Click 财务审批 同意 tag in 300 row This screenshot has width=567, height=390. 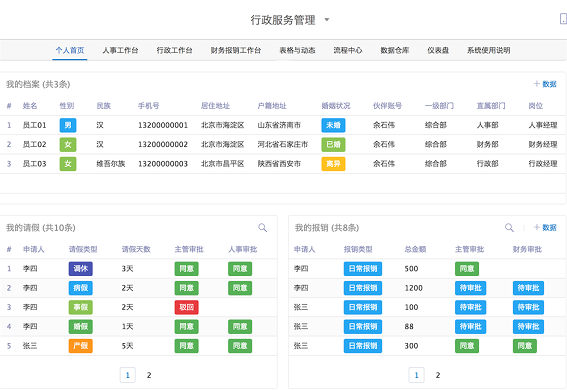pos(525,346)
